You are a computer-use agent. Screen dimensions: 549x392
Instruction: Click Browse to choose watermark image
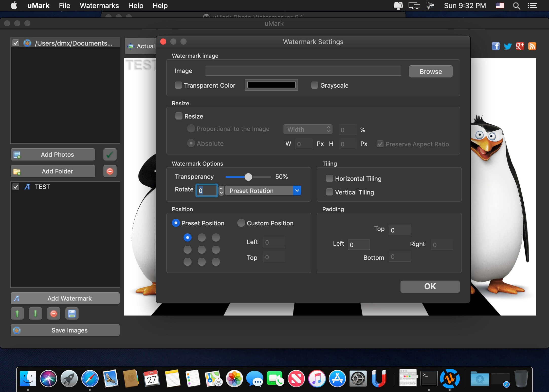click(x=431, y=71)
